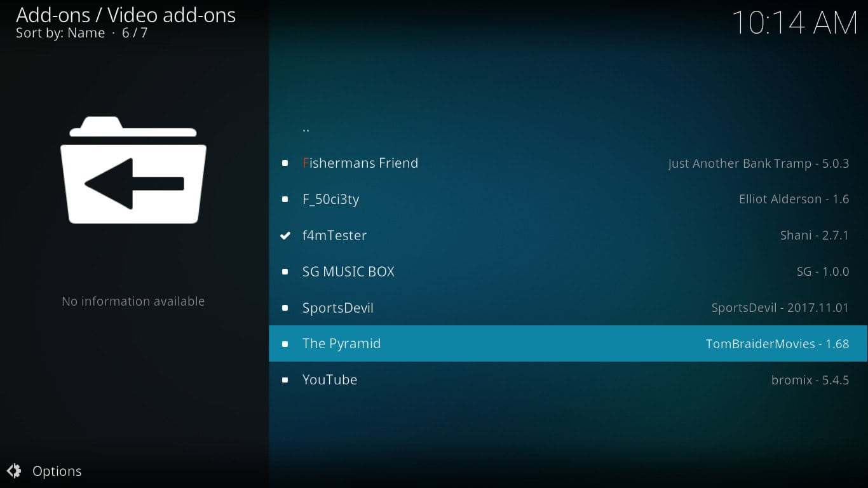
Task: Open the Fishermans Friend add-on
Action: [568, 163]
